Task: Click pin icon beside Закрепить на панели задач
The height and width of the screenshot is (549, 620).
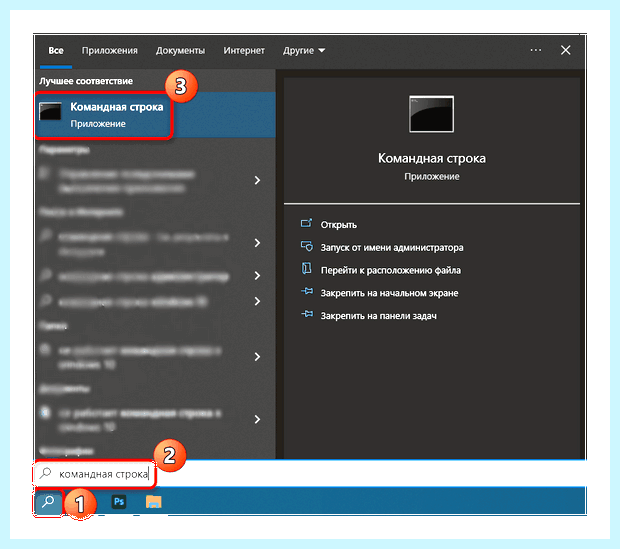Action: coord(307,314)
